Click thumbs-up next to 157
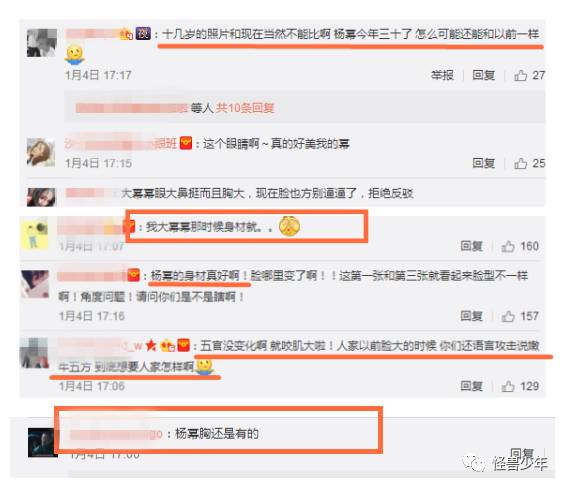565x488 pixels. pyautogui.click(x=508, y=316)
